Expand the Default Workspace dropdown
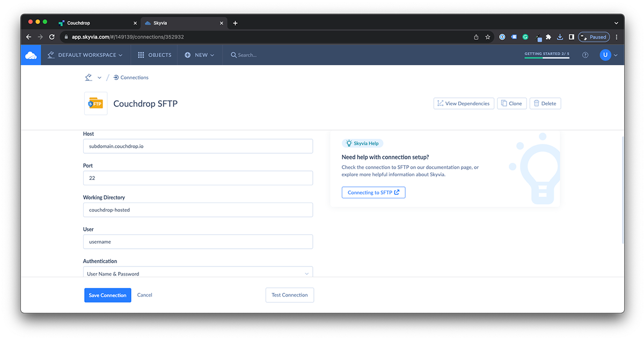 pyautogui.click(x=85, y=54)
